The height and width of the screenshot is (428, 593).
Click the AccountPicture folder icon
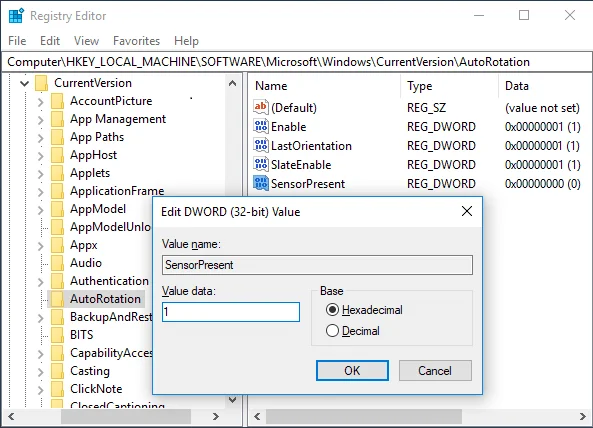click(x=57, y=101)
